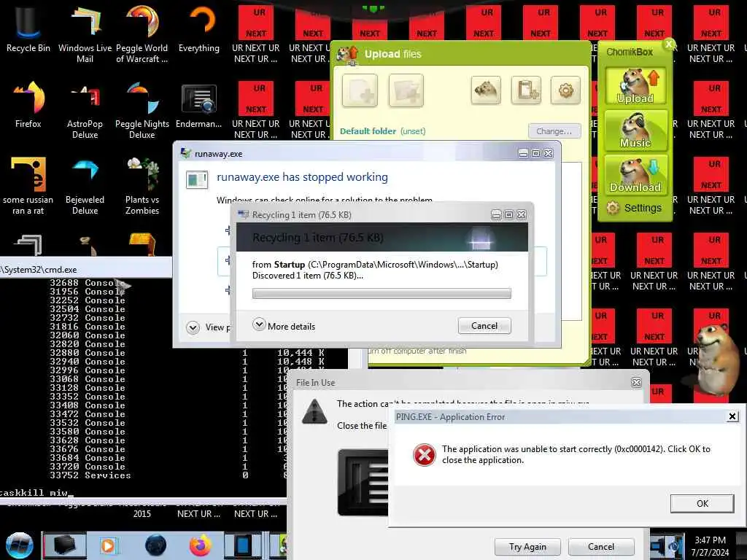Click cmd row '33752 Services'
This screenshot has width=747, height=560.
(x=90, y=475)
